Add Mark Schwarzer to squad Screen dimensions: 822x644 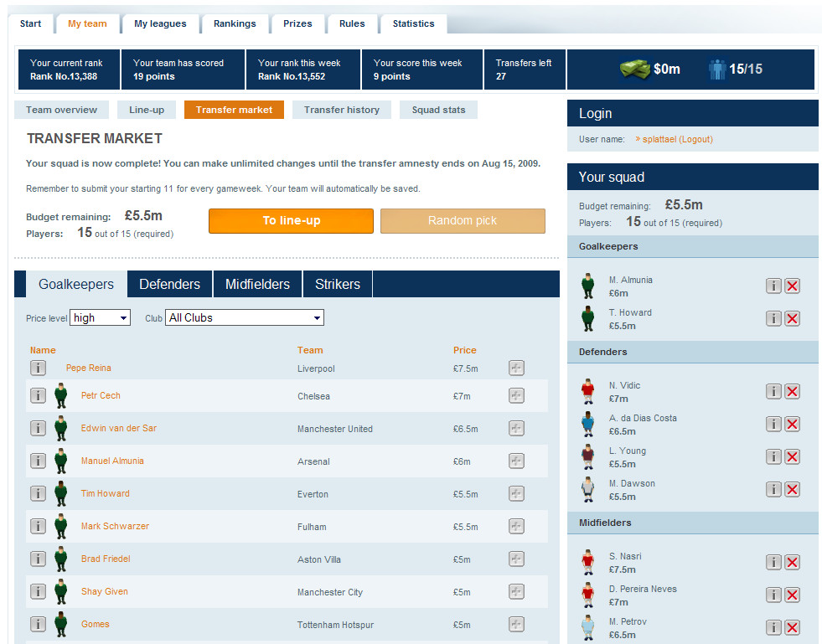click(x=516, y=526)
